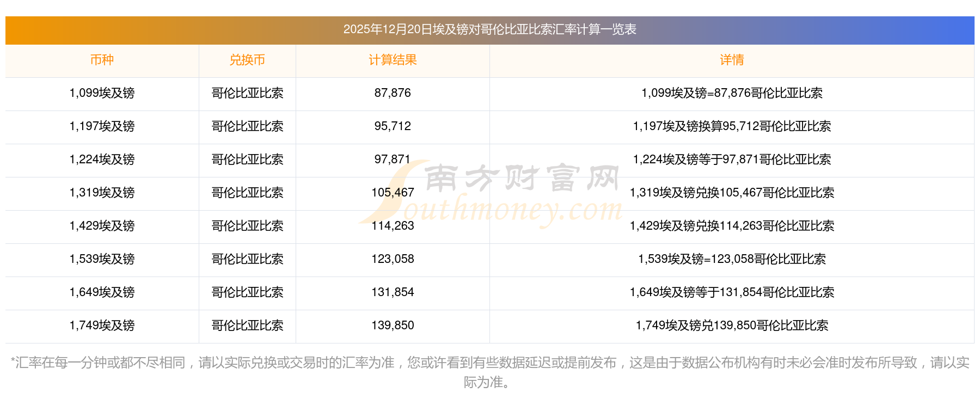The image size is (980, 399).
Task: Select the 1,224埃及镑 cell
Action: pos(102,159)
